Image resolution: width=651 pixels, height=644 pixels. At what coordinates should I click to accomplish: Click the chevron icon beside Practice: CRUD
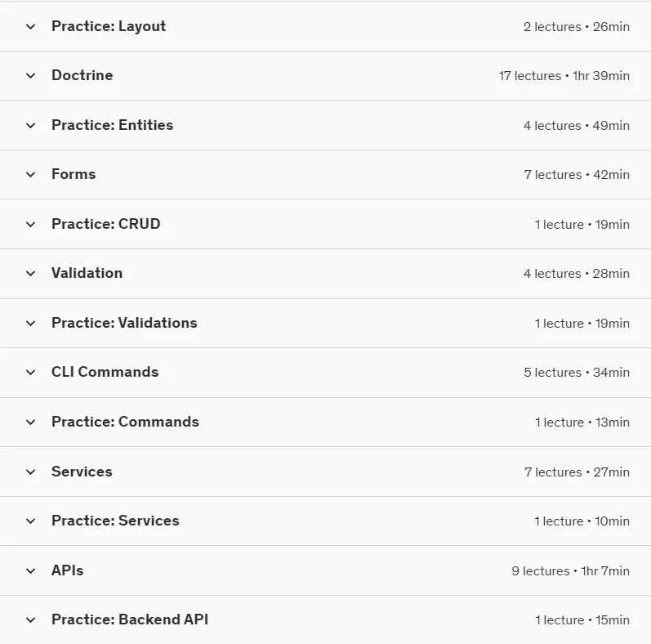point(30,225)
